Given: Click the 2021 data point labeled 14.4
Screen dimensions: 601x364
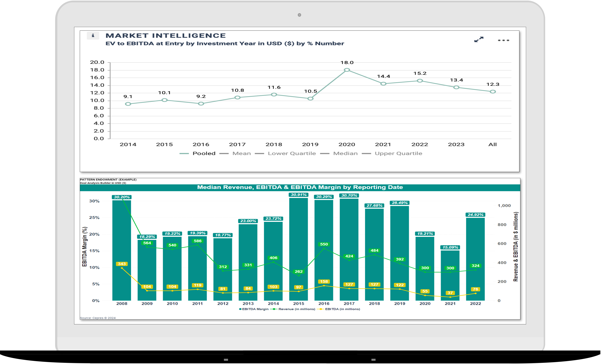Looking at the screenshot, I should 384,84.
